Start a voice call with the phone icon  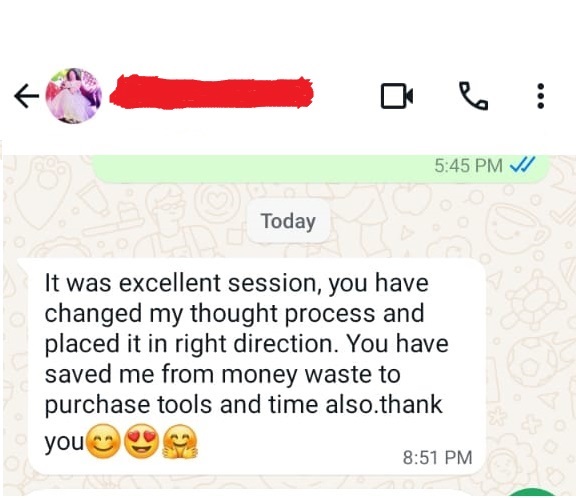pos(474,96)
